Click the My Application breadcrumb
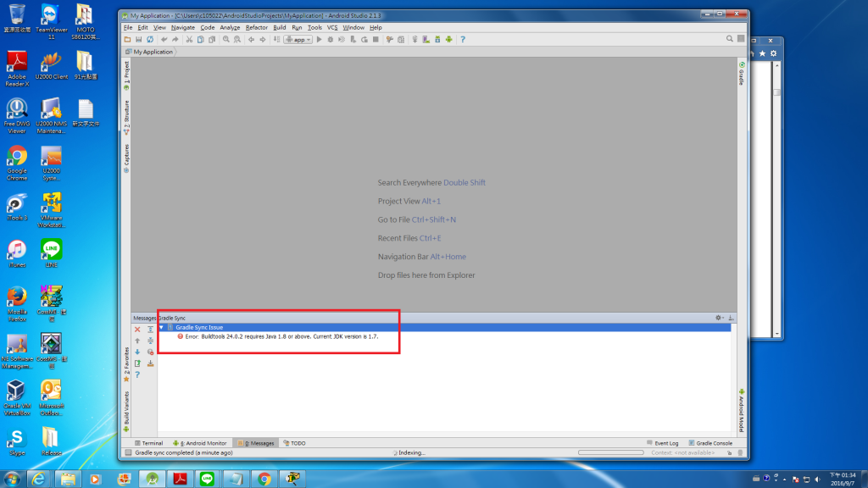Viewport: 868px width, 488px height. [x=149, y=52]
